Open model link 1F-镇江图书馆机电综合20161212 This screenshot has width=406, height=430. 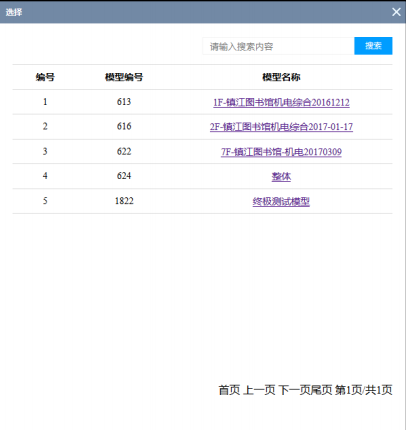coord(281,102)
